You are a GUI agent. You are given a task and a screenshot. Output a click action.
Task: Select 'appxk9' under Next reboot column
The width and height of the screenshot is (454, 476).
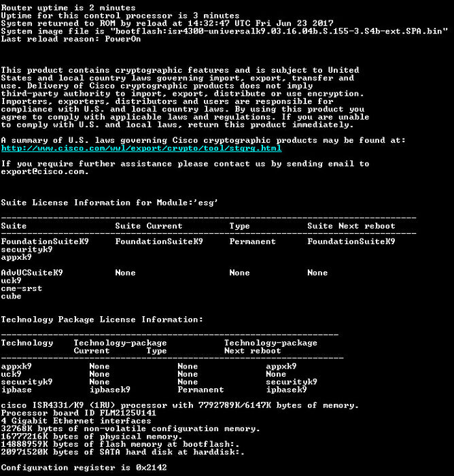point(281,367)
